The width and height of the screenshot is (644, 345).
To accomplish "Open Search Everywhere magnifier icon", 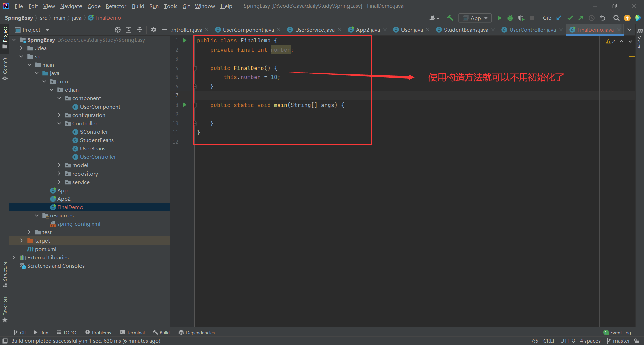I will (616, 18).
